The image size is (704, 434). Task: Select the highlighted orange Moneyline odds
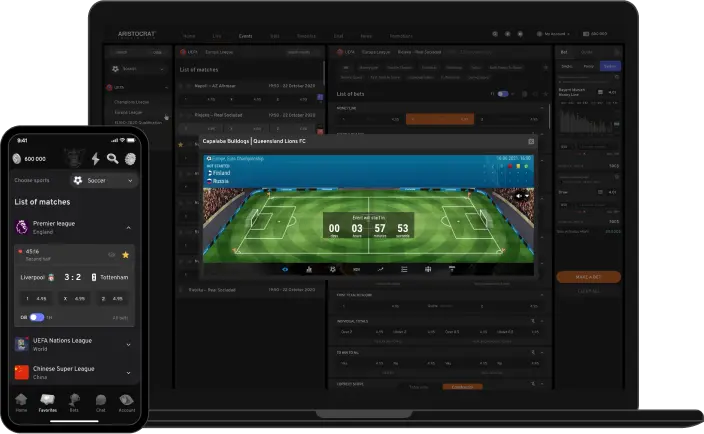440,119
